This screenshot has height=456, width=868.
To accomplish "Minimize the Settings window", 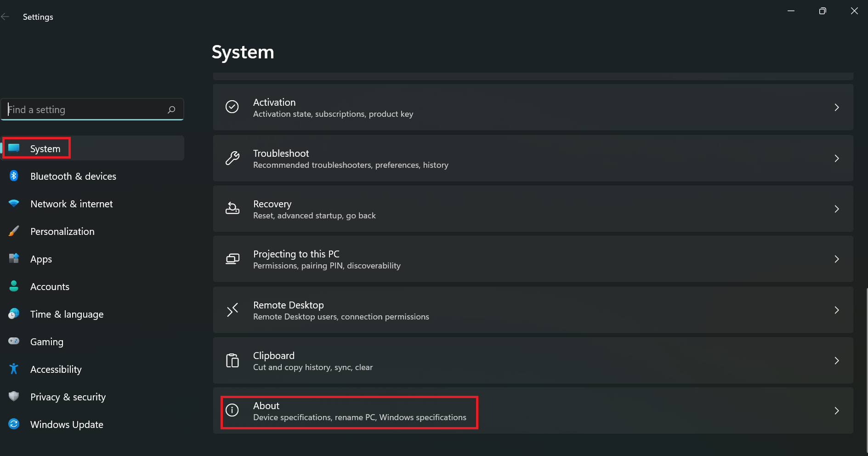I will coord(791,11).
